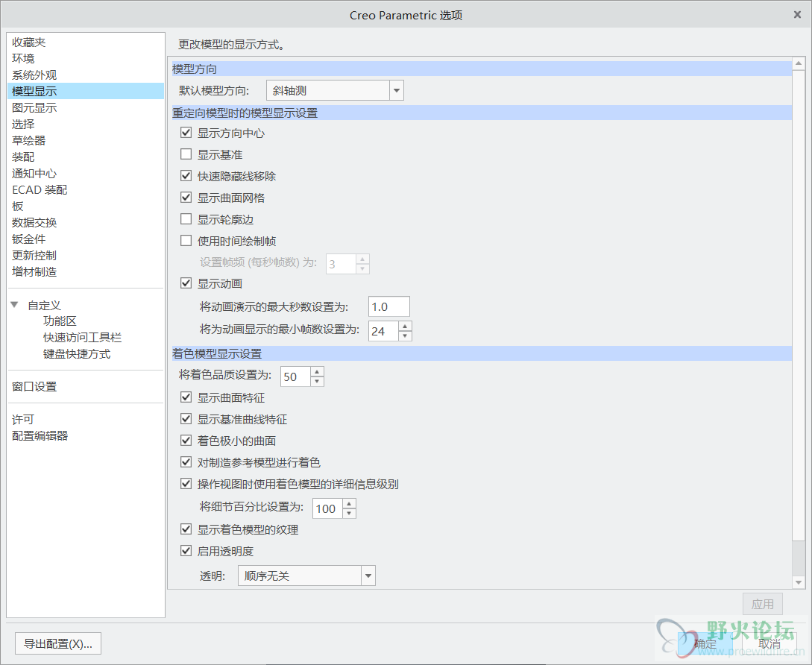
Task: Confirm with the 确定 button
Action: (x=705, y=644)
